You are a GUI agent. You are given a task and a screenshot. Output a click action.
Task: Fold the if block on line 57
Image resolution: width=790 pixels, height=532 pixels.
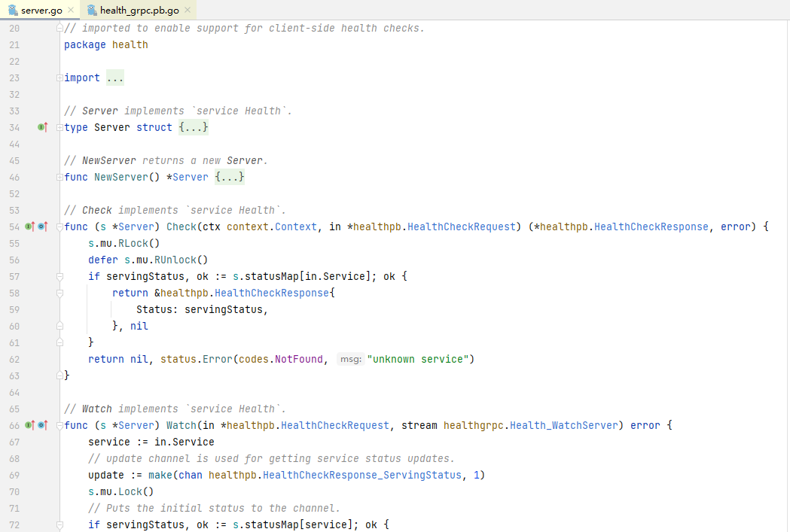coord(59,277)
